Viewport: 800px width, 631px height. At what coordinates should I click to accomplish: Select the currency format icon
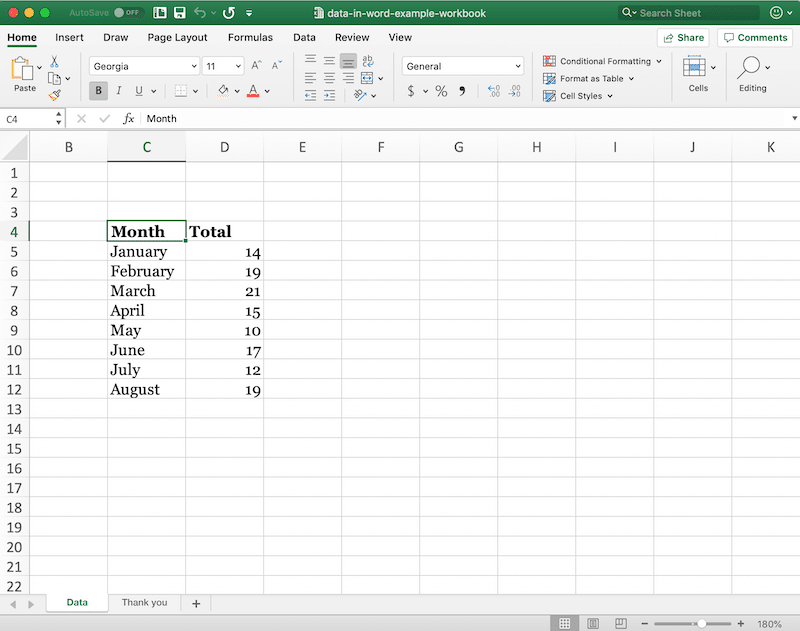point(410,90)
